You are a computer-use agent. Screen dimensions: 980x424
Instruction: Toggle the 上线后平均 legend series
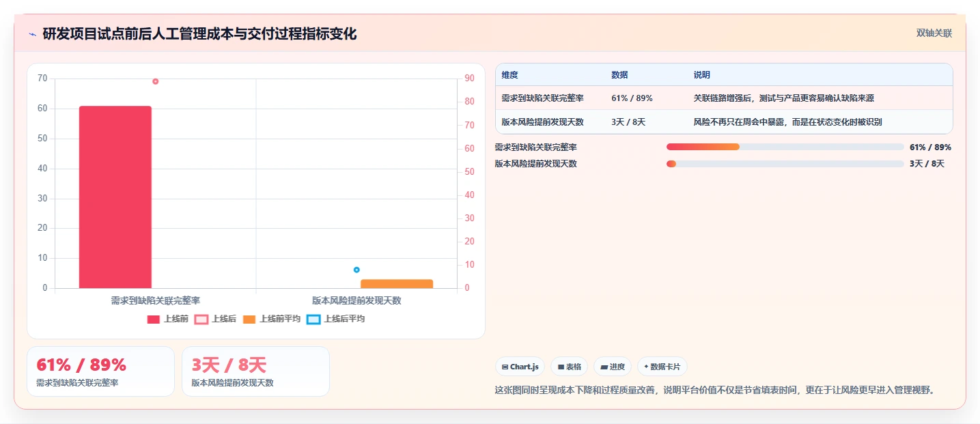pos(335,319)
